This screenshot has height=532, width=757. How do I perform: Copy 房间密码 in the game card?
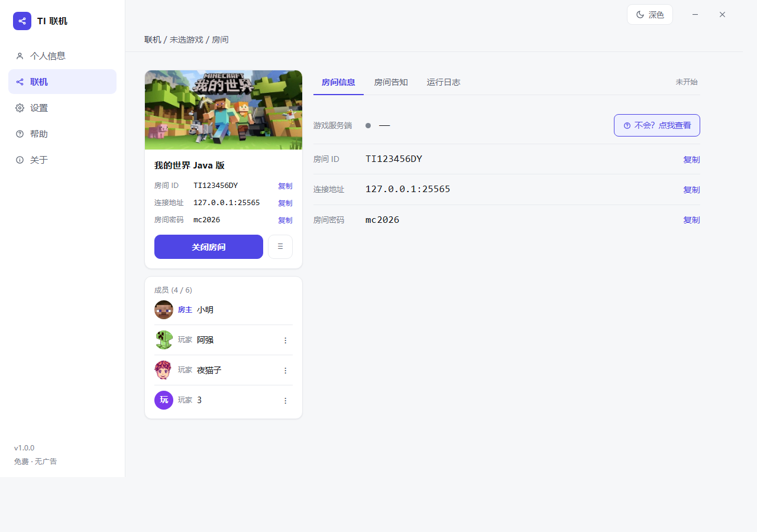coord(285,220)
